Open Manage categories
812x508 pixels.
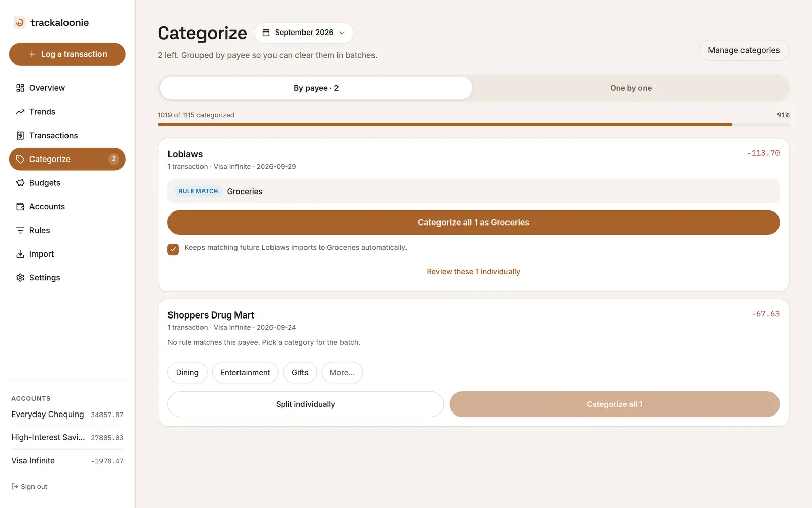tap(743, 50)
